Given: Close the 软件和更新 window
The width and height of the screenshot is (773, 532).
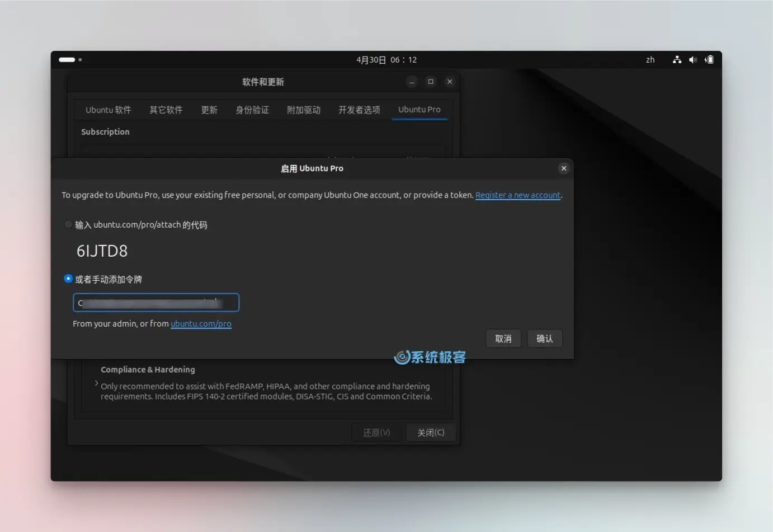Looking at the screenshot, I should (450, 82).
